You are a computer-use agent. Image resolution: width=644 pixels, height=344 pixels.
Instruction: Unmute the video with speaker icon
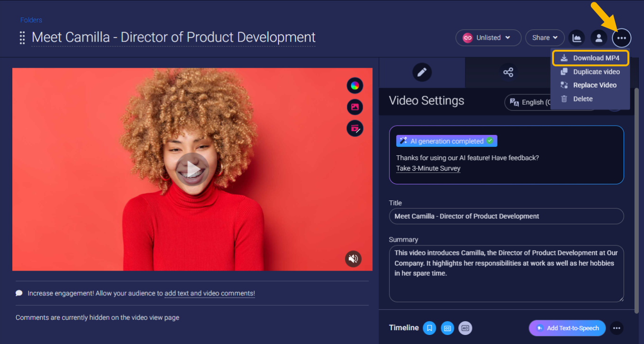pyautogui.click(x=353, y=259)
